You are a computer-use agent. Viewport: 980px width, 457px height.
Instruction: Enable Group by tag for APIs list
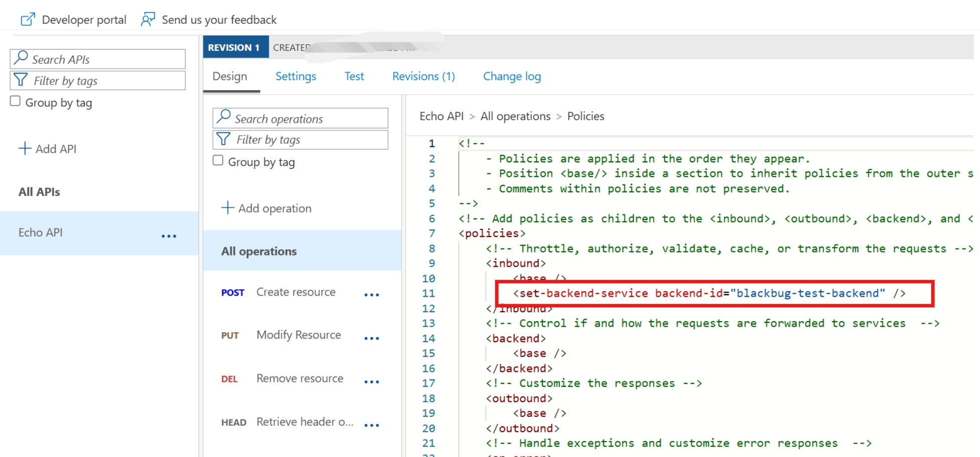click(x=16, y=101)
